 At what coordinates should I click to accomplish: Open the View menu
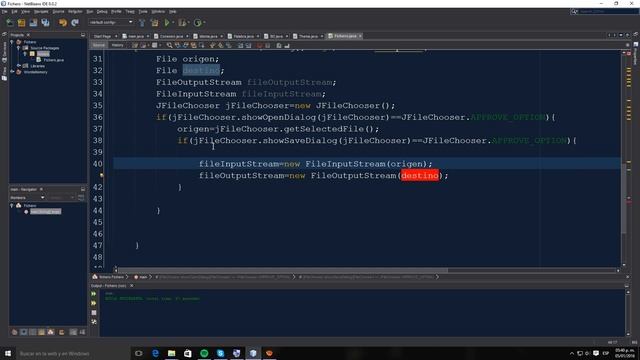(25, 11)
